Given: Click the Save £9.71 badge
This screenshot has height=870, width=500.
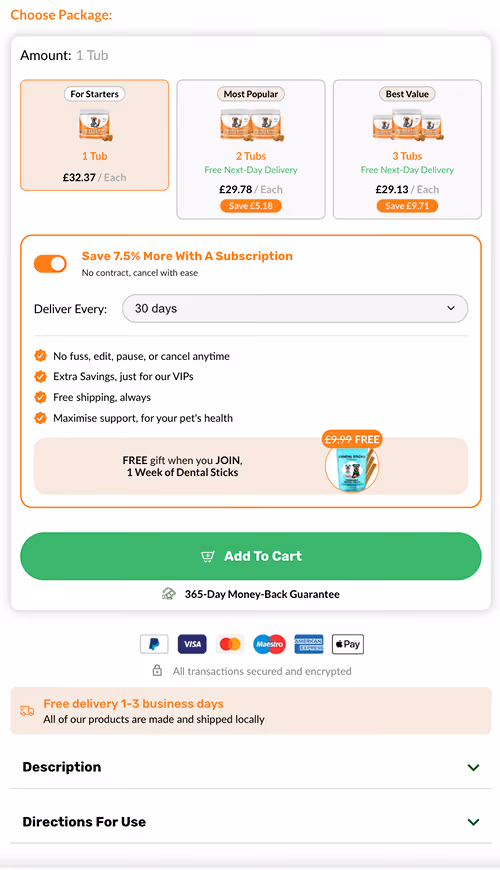Looking at the screenshot, I should 407,206.
